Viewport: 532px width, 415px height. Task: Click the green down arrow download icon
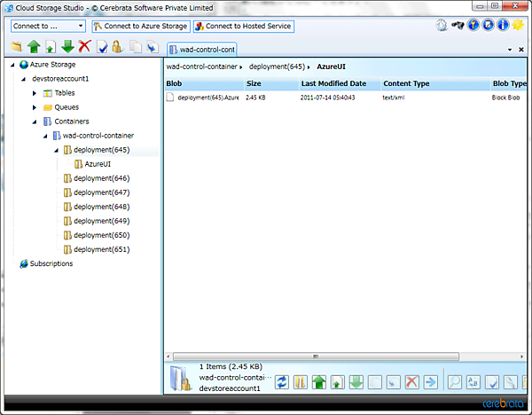(x=68, y=47)
